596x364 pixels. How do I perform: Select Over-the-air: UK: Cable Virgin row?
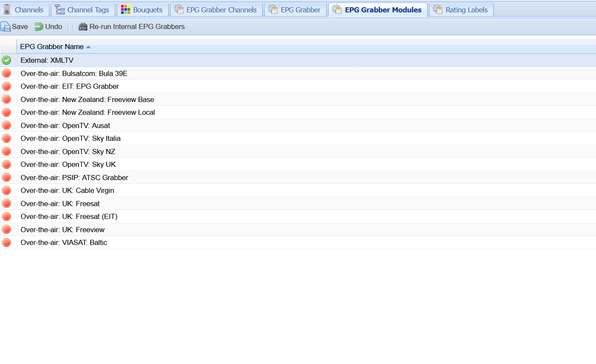coord(298,190)
